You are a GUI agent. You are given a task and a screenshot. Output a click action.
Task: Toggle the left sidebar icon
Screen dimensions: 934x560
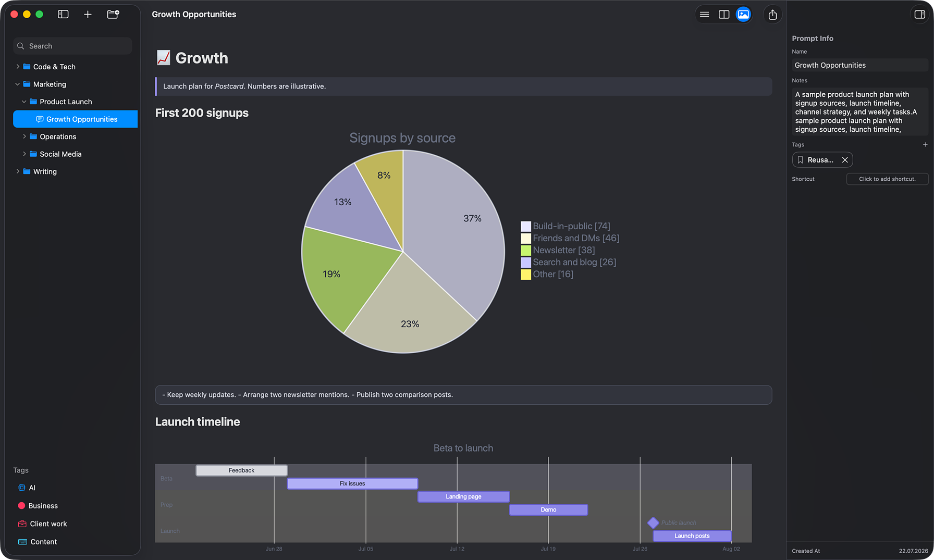63,15
